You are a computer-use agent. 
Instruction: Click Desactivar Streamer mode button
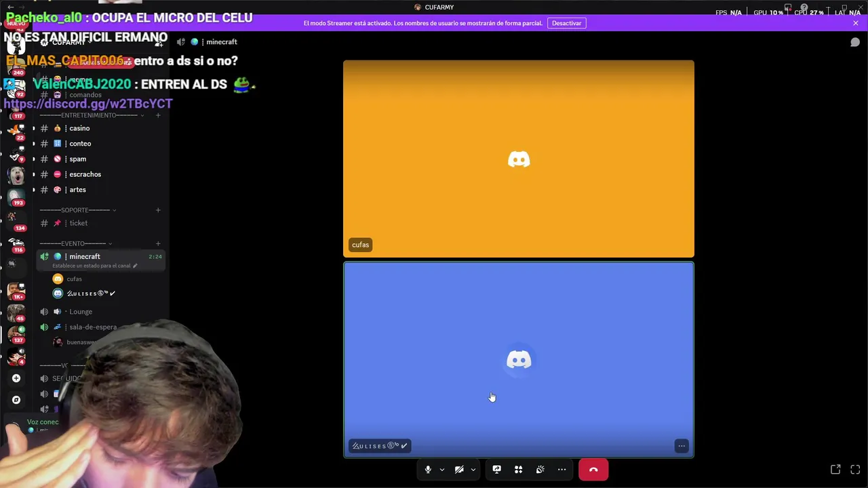pyautogui.click(x=566, y=23)
